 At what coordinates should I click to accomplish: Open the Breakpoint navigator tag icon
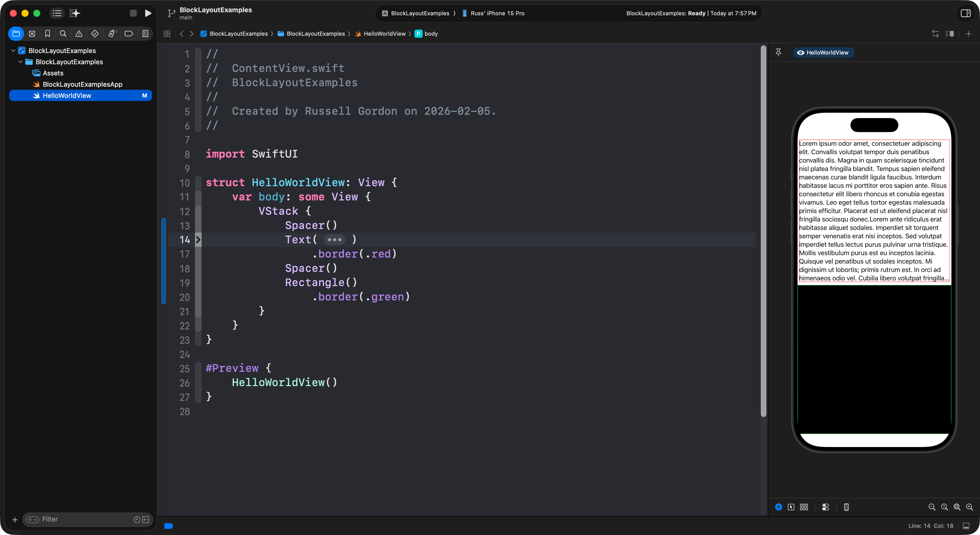click(129, 34)
